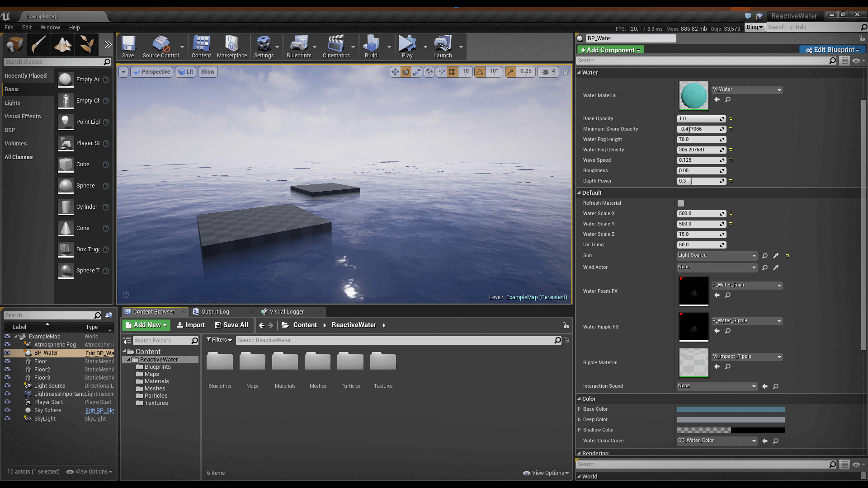868x488 pixels.
Task: Click the Source Control icon
Action: 161,46
